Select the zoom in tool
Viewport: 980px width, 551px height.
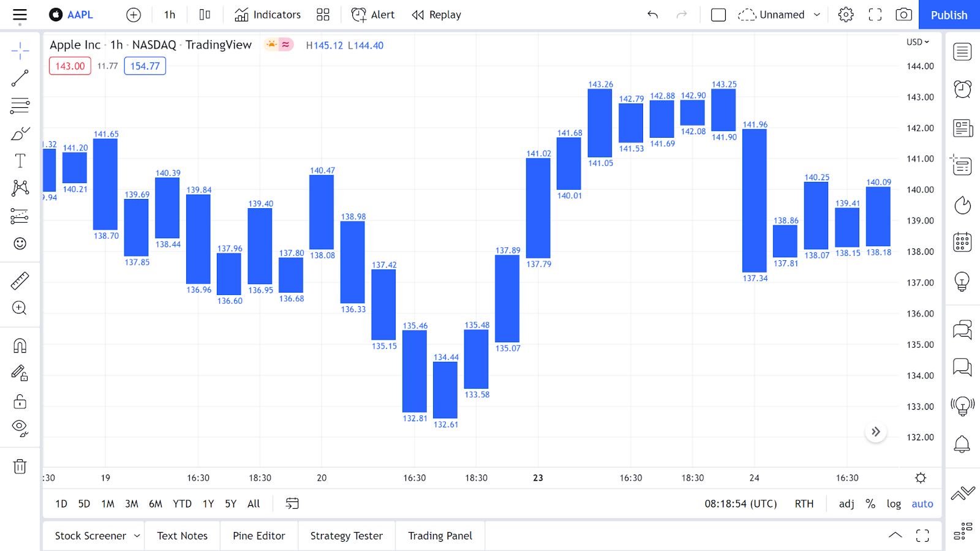pyautogui.click(x=20, y=308)
